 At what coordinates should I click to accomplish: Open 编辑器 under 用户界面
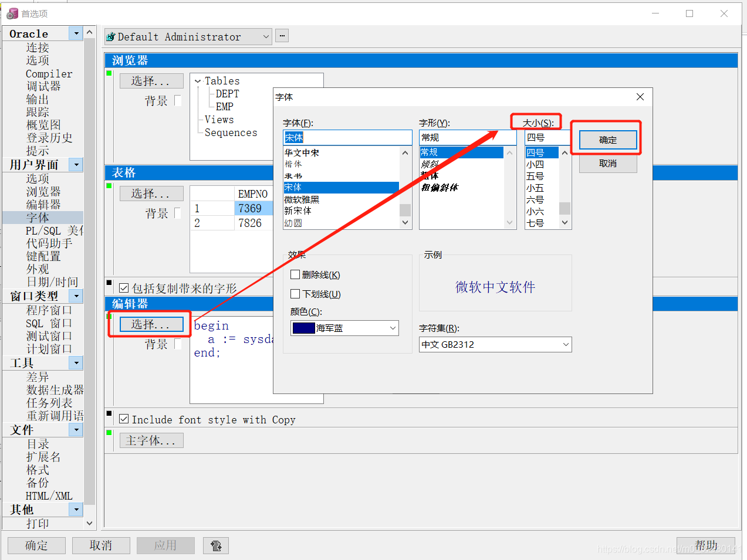[x=43, y=204]
